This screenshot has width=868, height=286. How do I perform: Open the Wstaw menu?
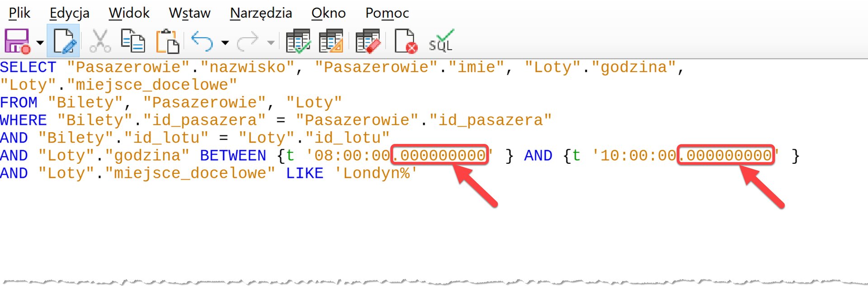(189, 13)
